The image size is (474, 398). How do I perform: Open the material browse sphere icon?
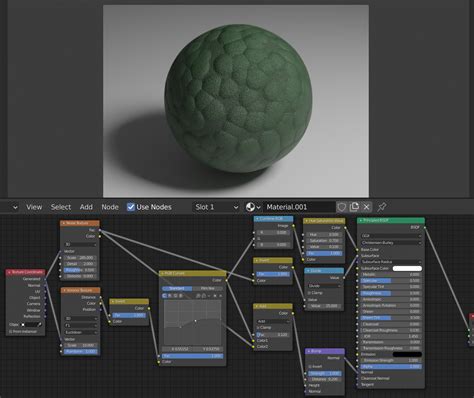(x=253, y=207)
